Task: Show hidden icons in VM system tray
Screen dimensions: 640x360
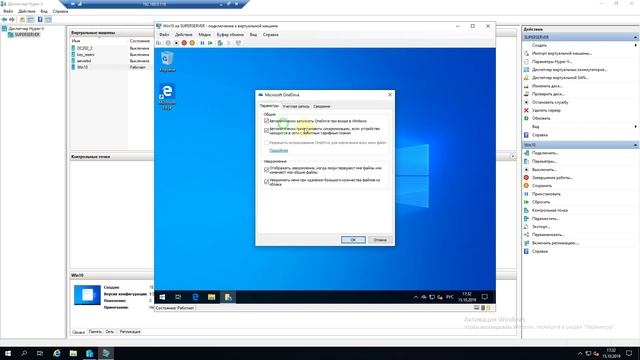Action: (x=416, y=297)
